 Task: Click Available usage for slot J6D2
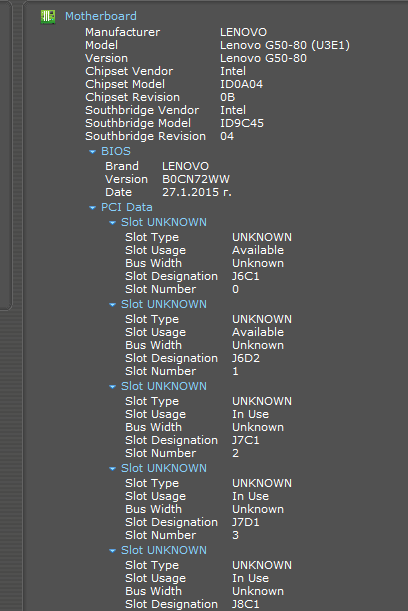[258, 332]
